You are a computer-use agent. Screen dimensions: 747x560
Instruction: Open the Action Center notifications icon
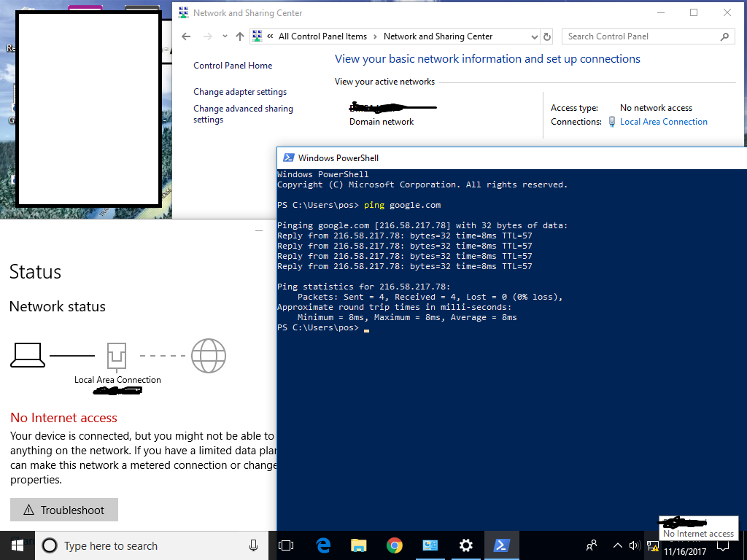point(723,545)
